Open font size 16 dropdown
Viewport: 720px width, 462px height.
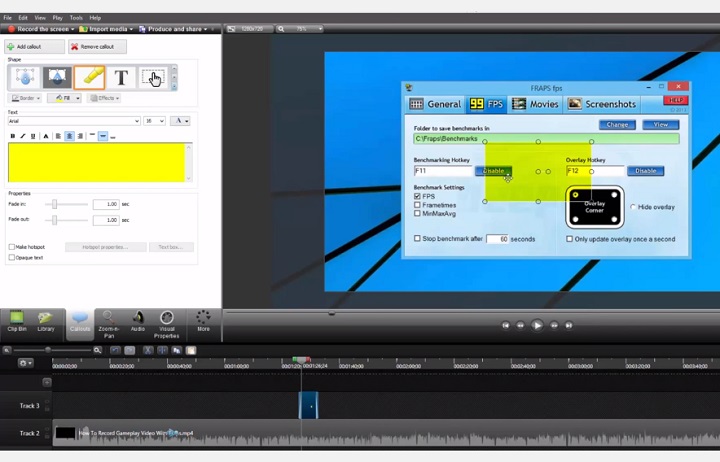[155, 121]
